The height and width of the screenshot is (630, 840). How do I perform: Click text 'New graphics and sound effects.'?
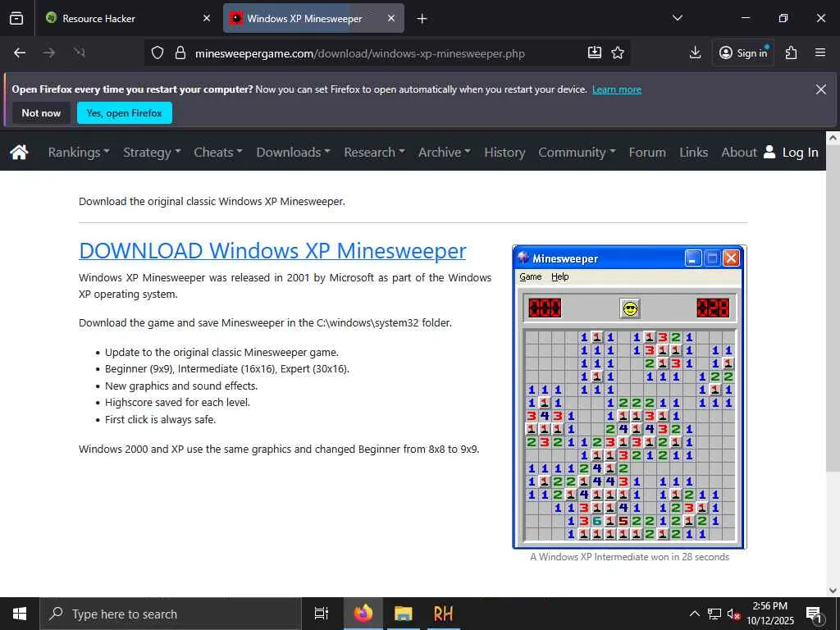[x=181, y=386]
